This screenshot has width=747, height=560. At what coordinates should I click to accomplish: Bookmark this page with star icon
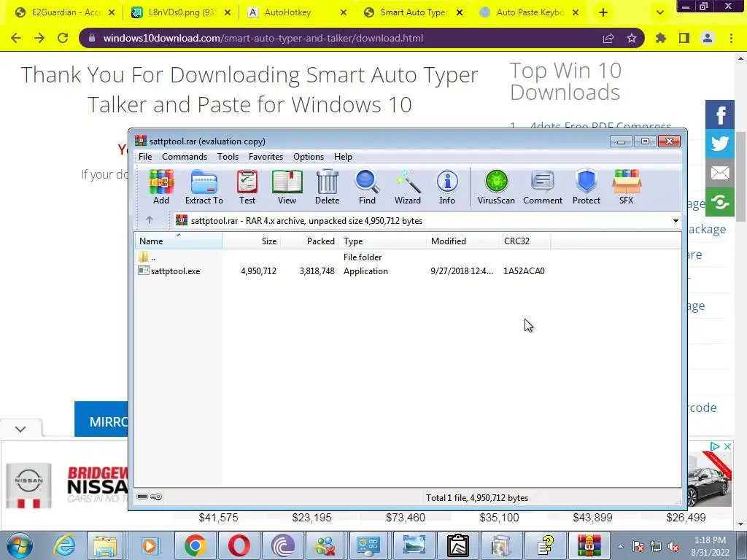(631, 38)
